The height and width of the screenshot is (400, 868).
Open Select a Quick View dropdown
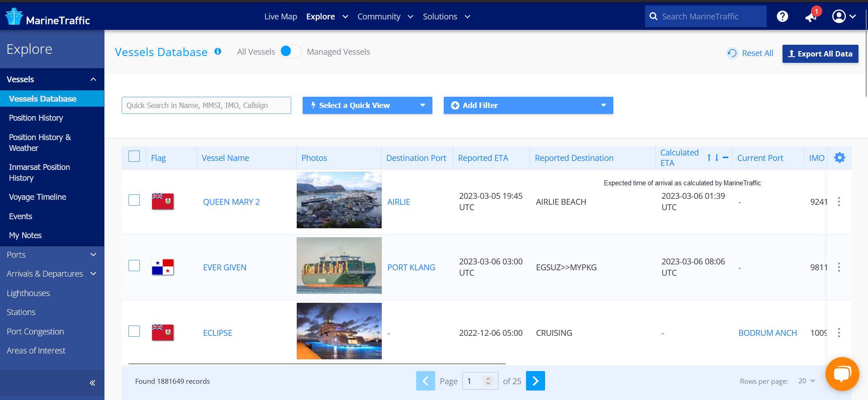pos(367,105)
